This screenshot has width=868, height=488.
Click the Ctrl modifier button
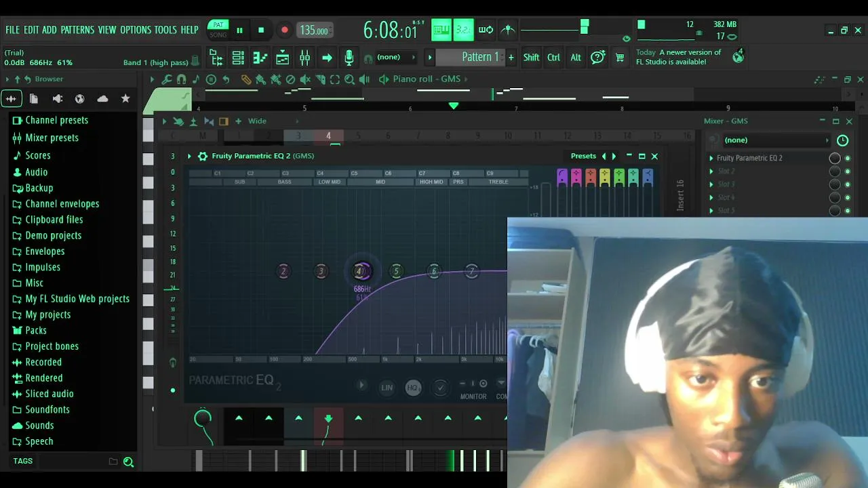pos(554,58)
